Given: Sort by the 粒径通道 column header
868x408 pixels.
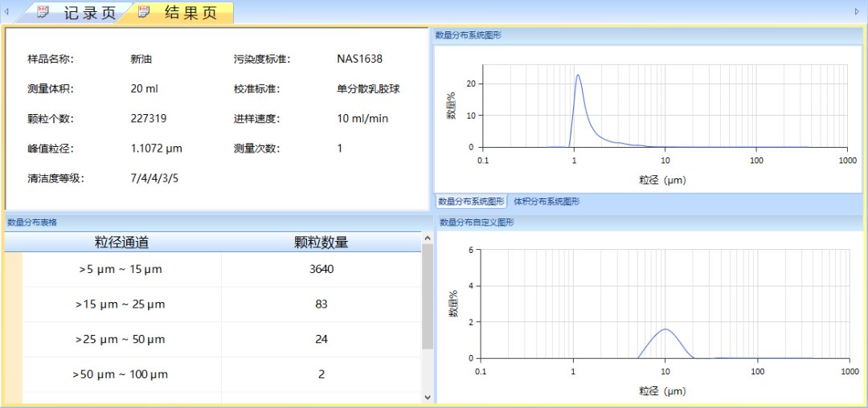Looking at the screenshot, I should [x=121, y=243].
